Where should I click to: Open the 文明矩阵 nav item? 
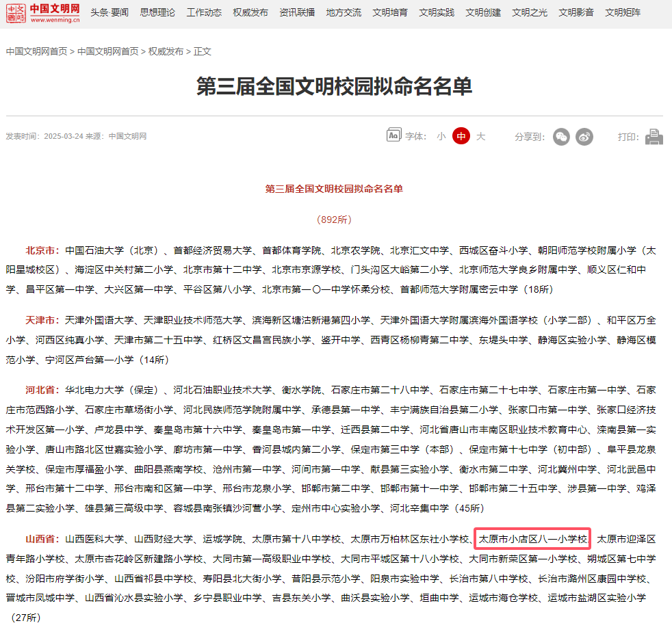click(x=623, y=12)
